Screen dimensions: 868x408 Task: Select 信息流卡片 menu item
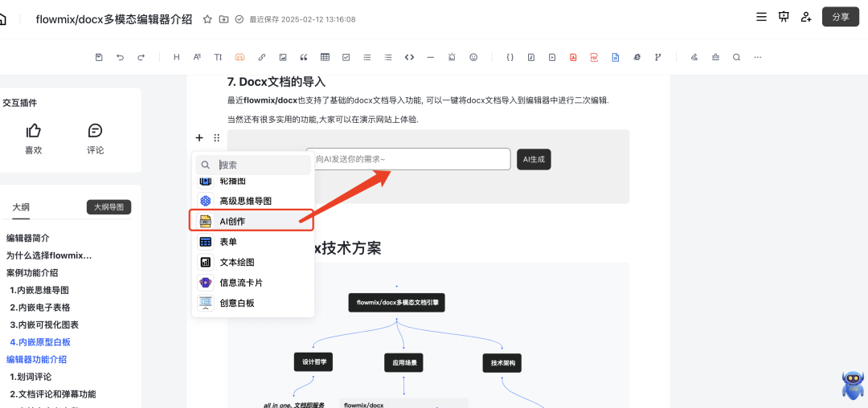tap(253, 283)
